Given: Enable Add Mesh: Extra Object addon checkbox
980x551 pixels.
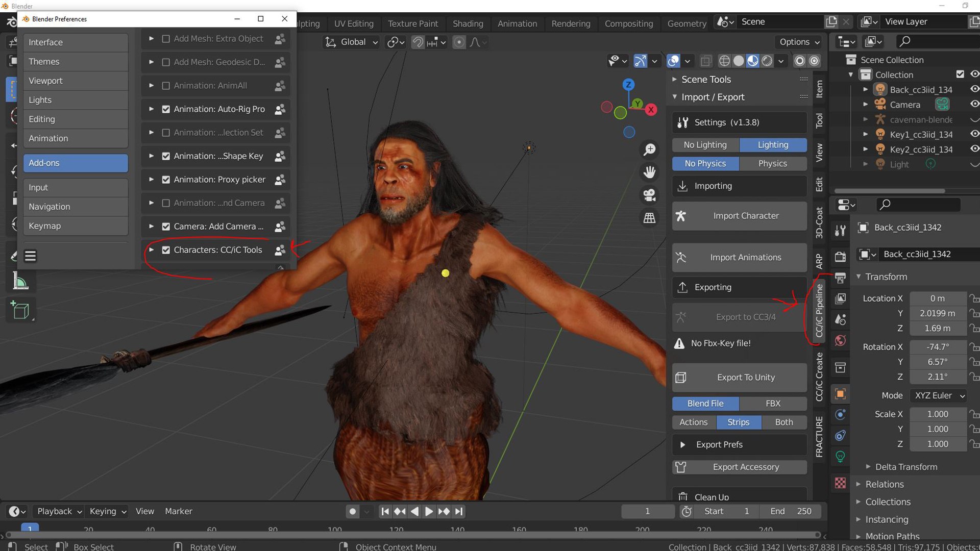Looking at the screenshot, I should 166,39.
